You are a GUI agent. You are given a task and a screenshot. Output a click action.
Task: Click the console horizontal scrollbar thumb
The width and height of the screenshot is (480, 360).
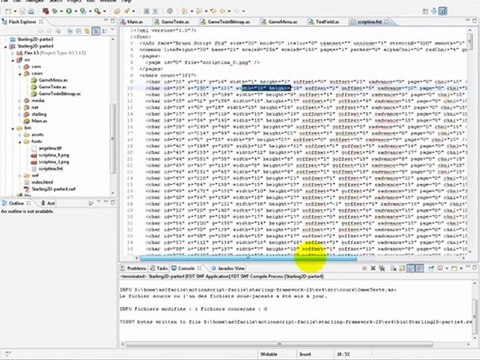280,344
